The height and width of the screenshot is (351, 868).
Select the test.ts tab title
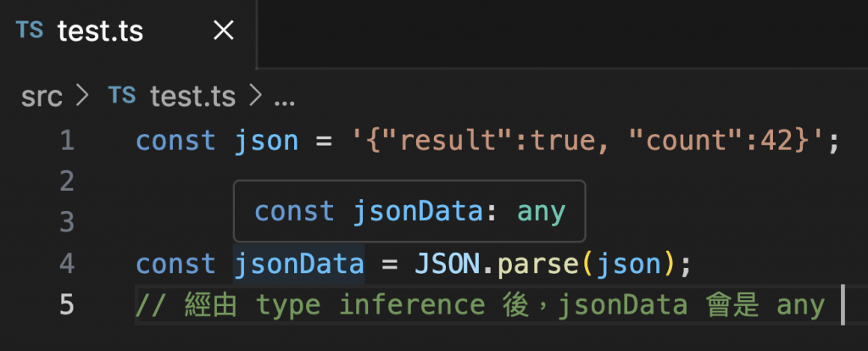click(x=100, y=31)
